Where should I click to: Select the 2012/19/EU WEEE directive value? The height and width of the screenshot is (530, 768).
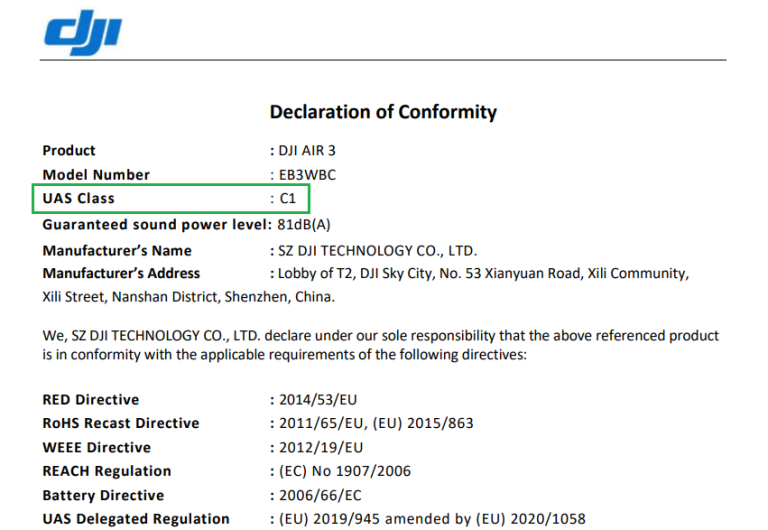coord(320,448)
